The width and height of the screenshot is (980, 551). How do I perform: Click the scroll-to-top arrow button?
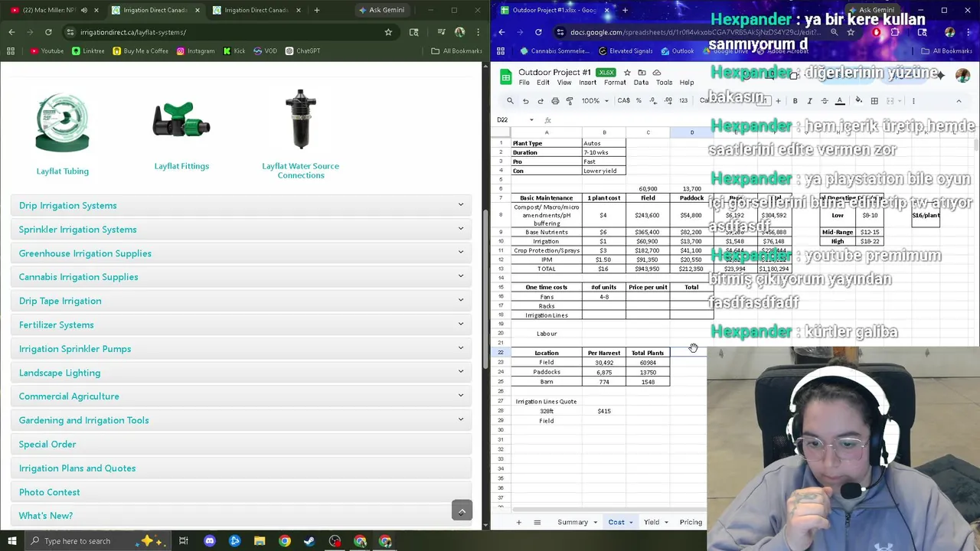click(462, 510)
